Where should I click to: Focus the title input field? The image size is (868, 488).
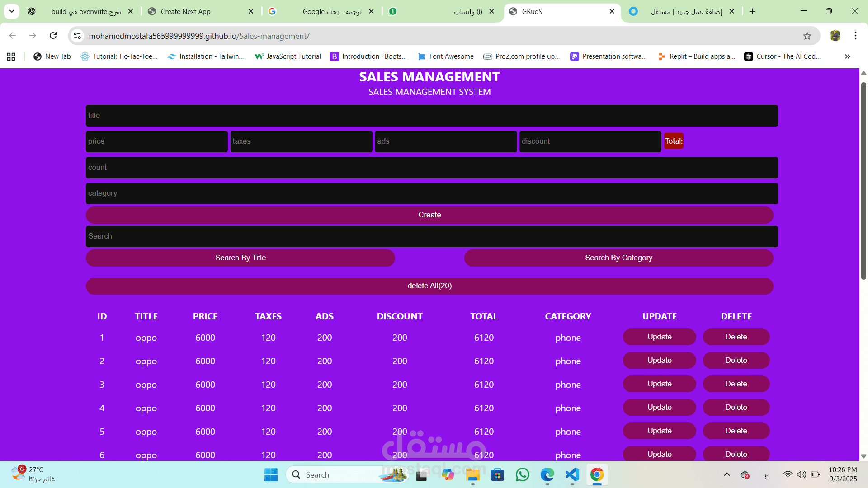tap(432, 116)
